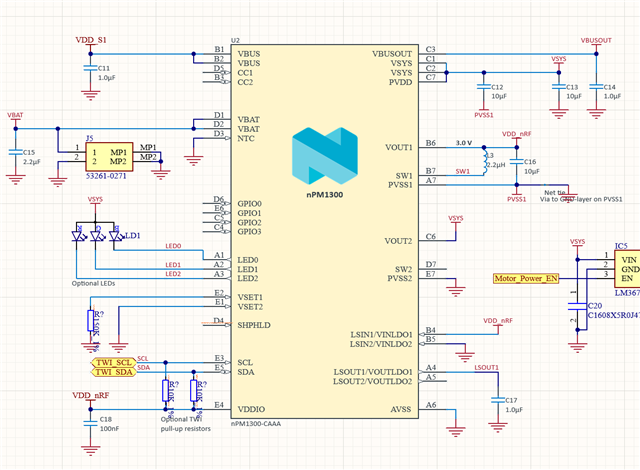Viewport: 640px width, 470px height.
Task: Select the PVSS2 ground symbol
Action: [456, 291]
